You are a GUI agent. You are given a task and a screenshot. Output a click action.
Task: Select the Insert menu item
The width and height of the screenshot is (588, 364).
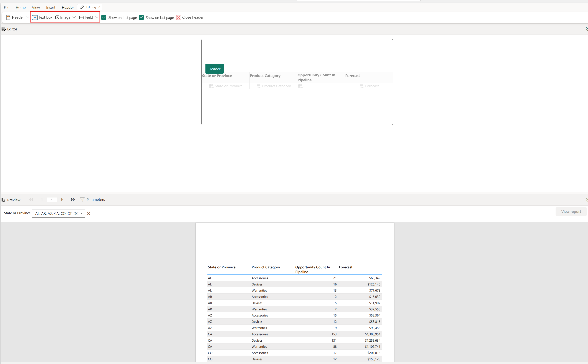(50, 7)
